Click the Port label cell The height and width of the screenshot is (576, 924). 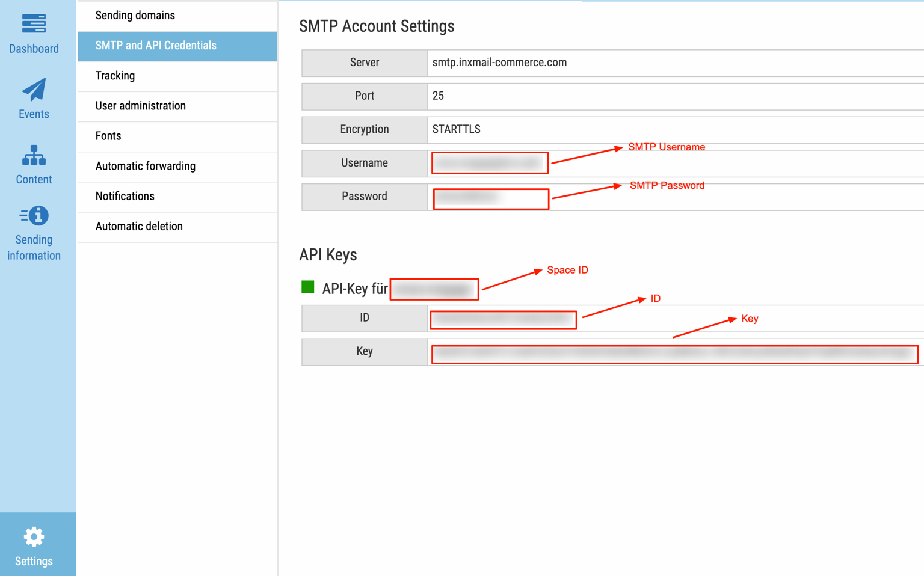(x=365, y=96)
